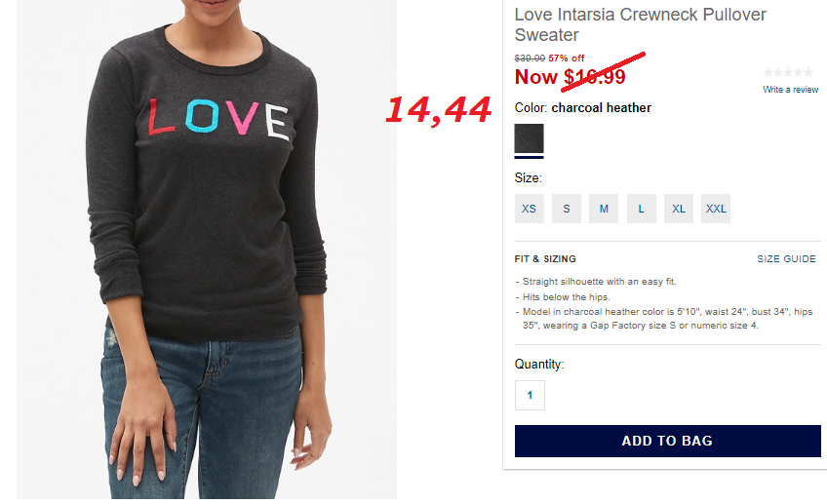Click the struck-through $39.99 original price
The image size is (827, 504).
530,58
